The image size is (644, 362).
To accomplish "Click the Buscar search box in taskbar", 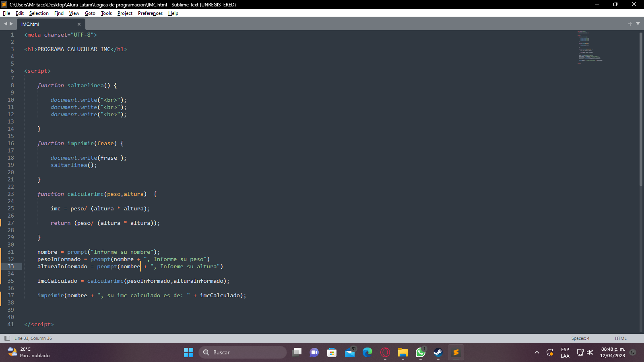I will point(242,352).
